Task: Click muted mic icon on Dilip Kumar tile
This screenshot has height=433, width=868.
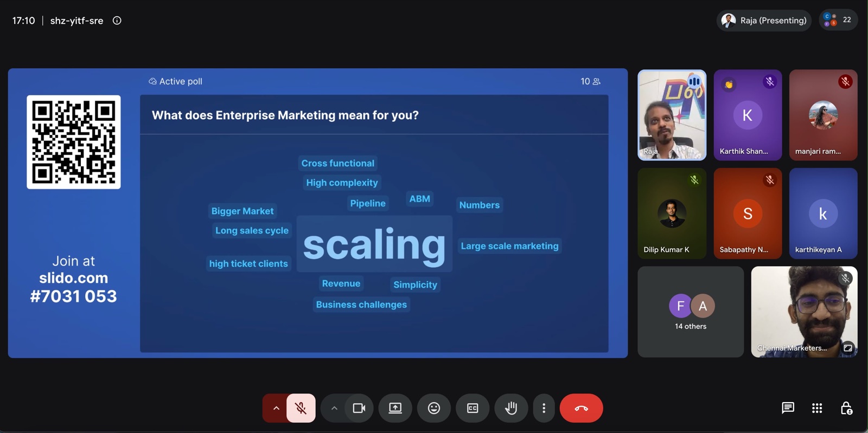Action: (x=694, y=180)
